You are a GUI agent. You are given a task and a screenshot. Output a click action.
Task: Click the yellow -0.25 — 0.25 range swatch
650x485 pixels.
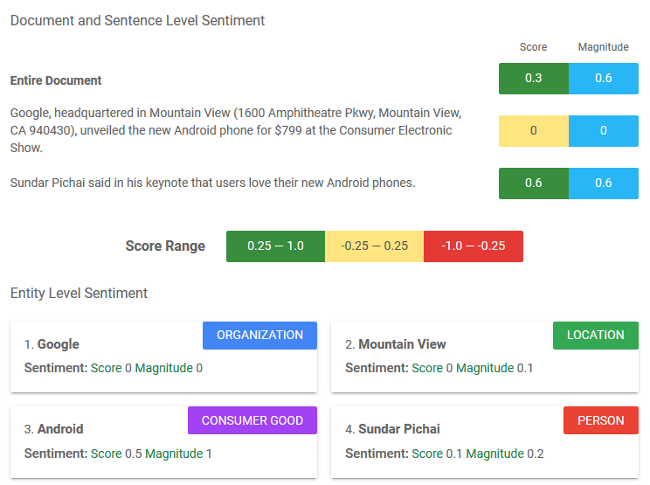(x=374, y=246)
